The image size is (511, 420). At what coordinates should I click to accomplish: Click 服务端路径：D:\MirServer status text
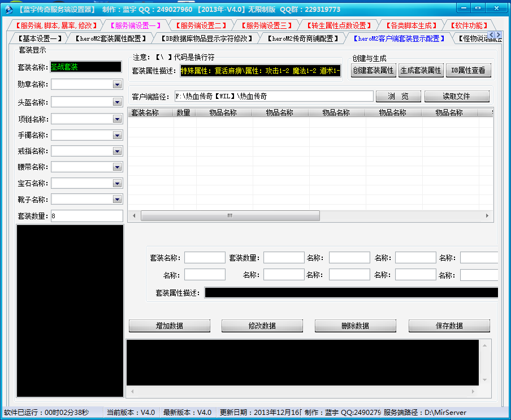pos(425,413)
